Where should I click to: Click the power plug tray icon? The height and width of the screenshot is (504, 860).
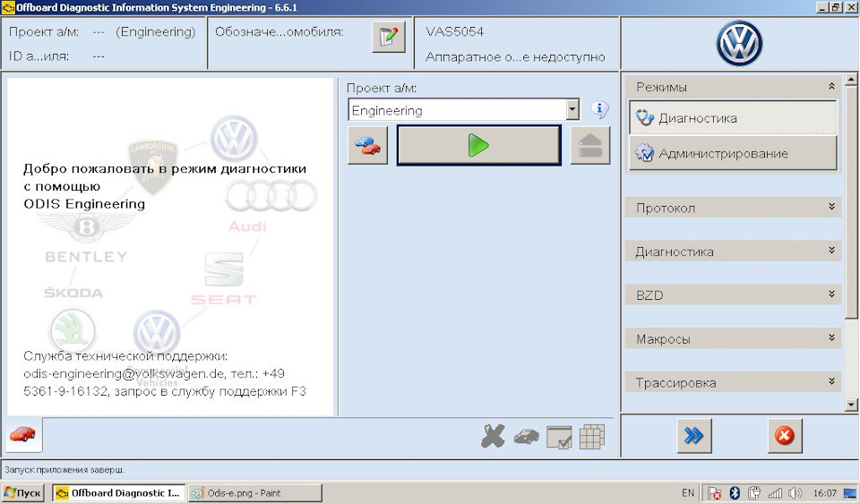click(754, 493)
